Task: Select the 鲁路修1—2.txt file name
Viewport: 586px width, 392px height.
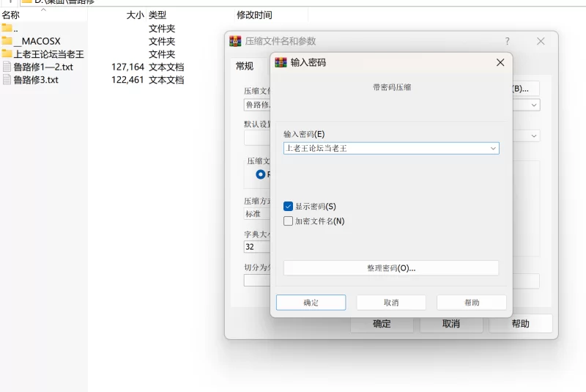Action: [43, 67]
